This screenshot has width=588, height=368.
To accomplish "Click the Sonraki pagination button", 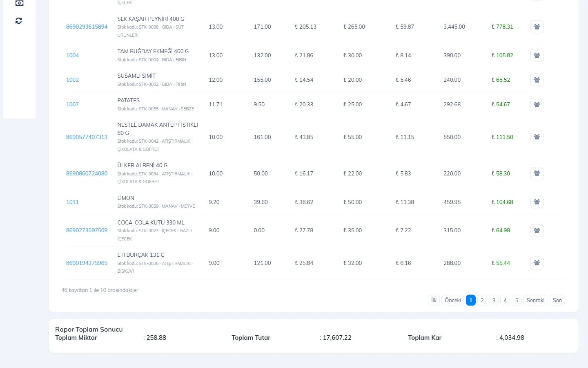I will click(x=535, y=300).
